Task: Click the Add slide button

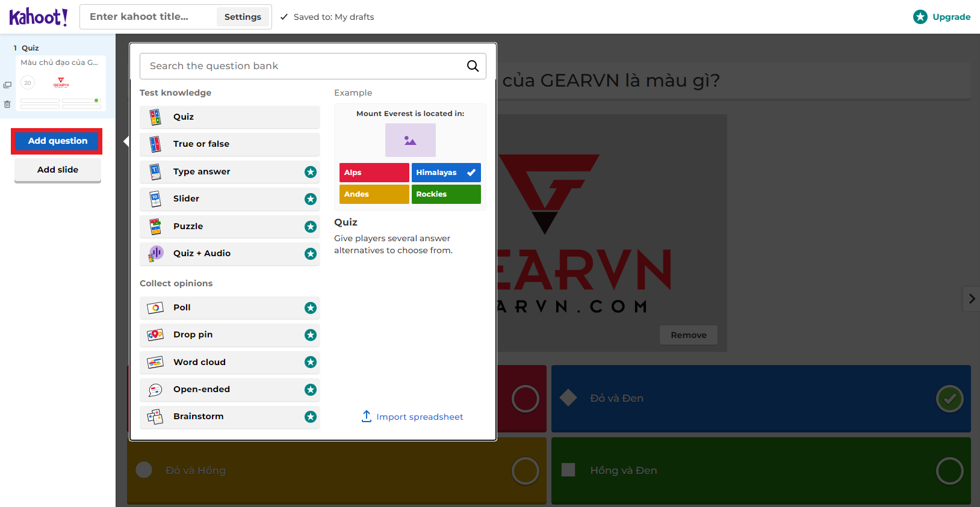Action: tap(58, 170)
